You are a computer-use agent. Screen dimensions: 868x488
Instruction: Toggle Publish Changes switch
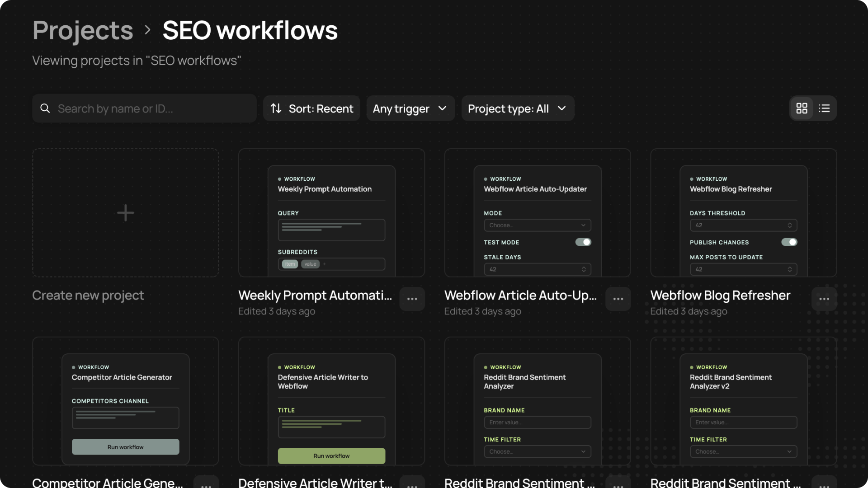[x=789, y=242]
